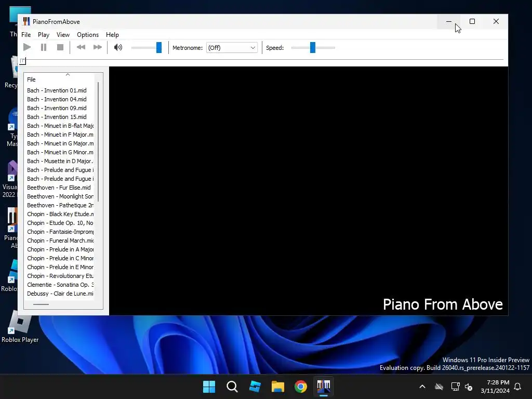532x399 pixels.
Task: Open notifications bell in taskbar
Action: [517, 387]
